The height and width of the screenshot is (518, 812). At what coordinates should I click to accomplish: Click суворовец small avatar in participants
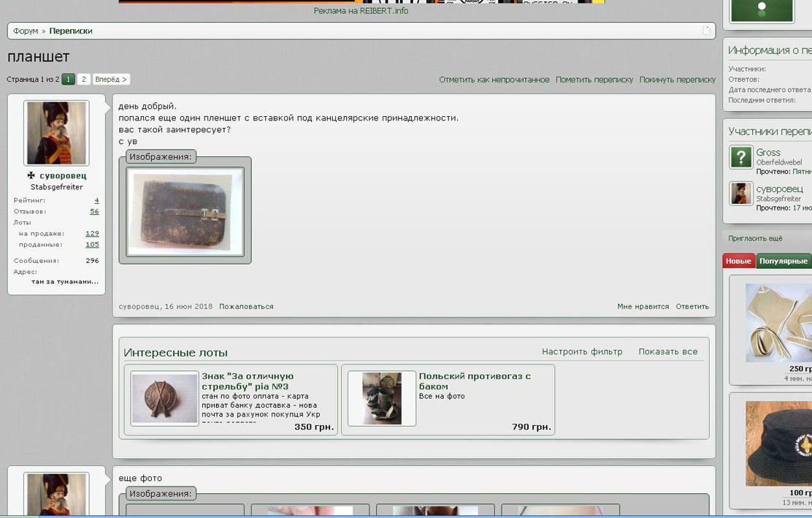(741, 194)
